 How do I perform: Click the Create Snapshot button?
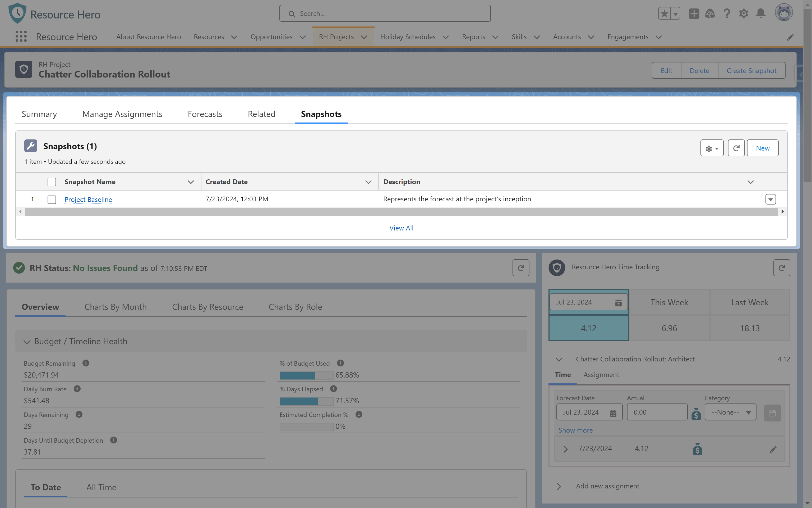pyautogui.click(x=751, y=71)
